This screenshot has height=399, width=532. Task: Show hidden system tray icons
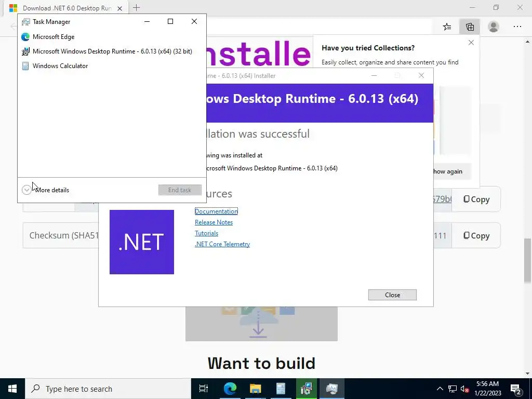tap(440, 389)
